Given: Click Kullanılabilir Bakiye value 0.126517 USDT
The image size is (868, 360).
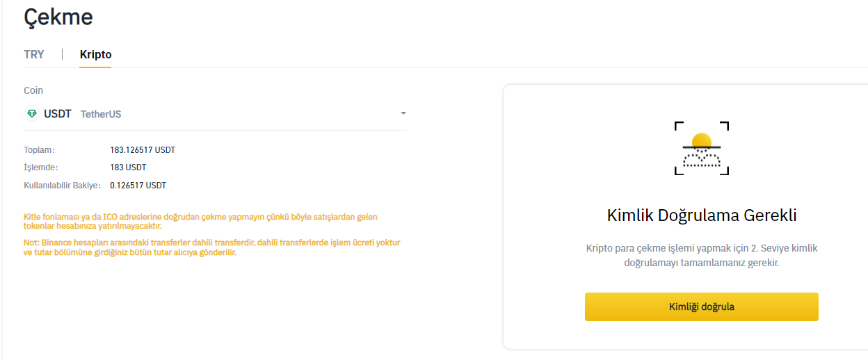Looking at the screenshot, I should click(x=138, y=186).
